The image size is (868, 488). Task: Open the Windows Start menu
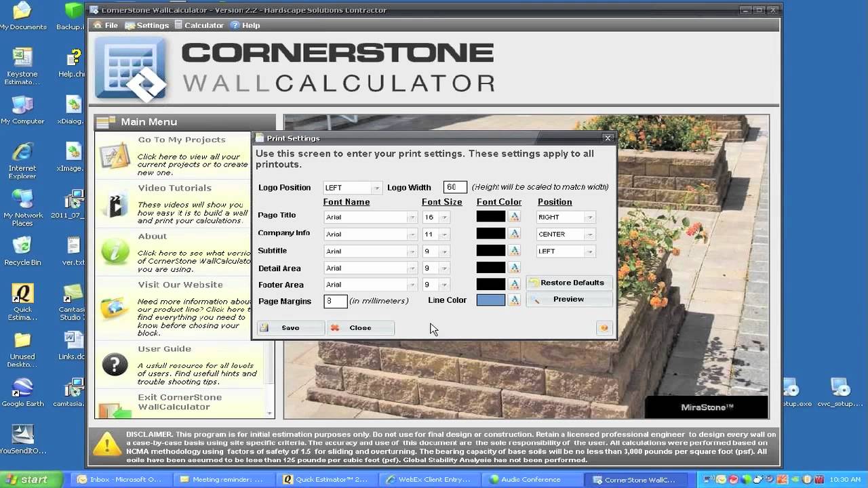pyautogui.click(x=32, y=479)
